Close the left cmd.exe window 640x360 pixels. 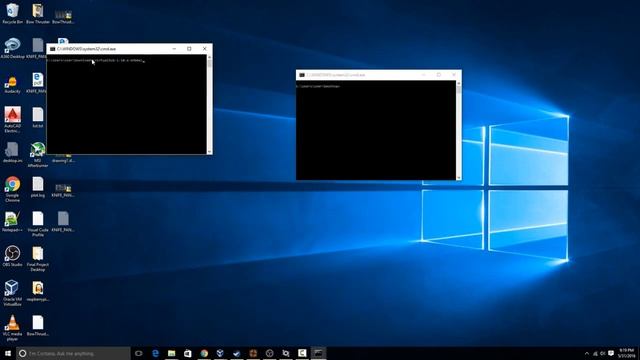pyautogui.click(x=204, y=49)
